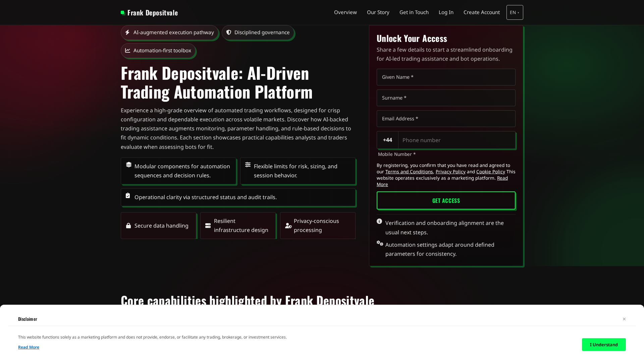Click the gears icon beside Automation settings note

tap(380, 243)
